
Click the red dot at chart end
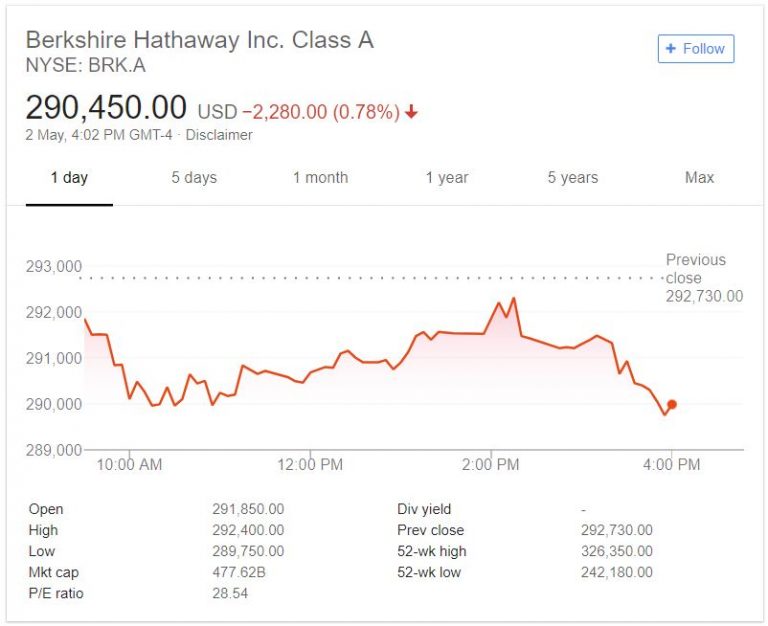(672, 404)
